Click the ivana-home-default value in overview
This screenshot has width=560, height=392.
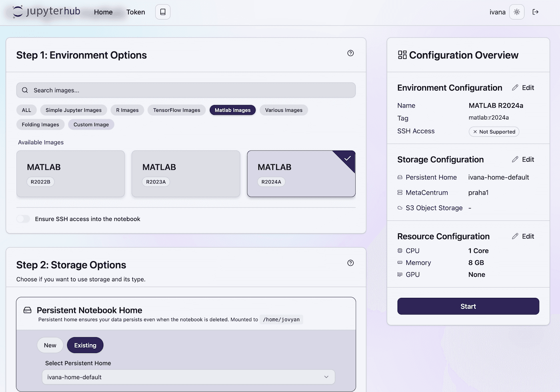coord(499,177)
